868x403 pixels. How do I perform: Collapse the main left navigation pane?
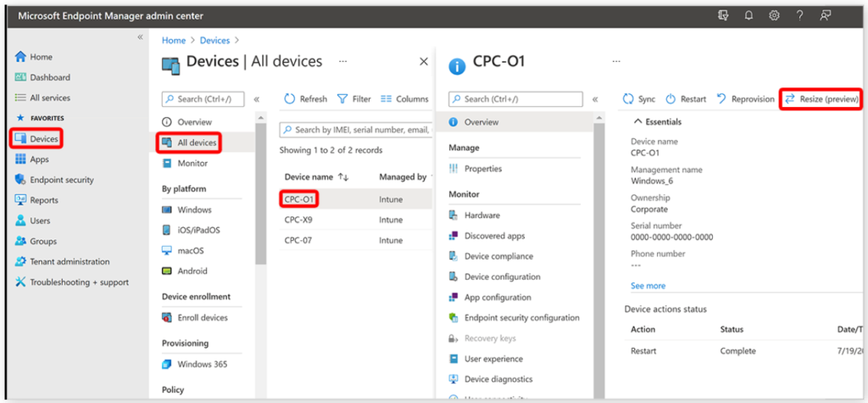(x=140, y=36)
